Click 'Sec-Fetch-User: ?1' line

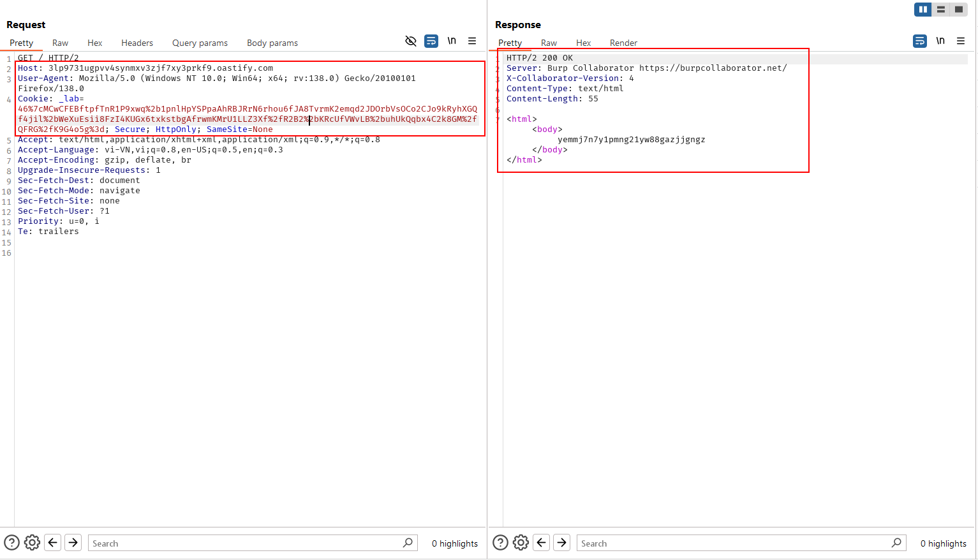point(64,211)
